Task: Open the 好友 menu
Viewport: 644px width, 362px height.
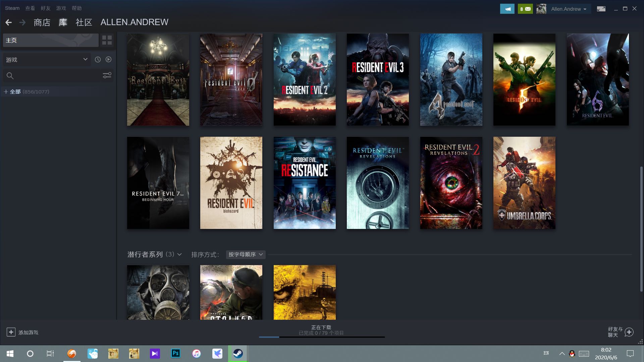Action: (46, 8)
